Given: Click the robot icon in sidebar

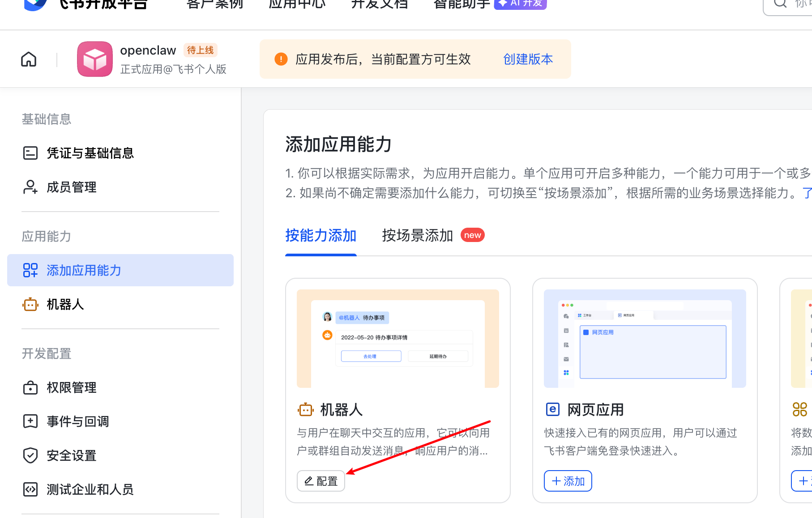Looking at the screenshot, I should tap(30, 304).
